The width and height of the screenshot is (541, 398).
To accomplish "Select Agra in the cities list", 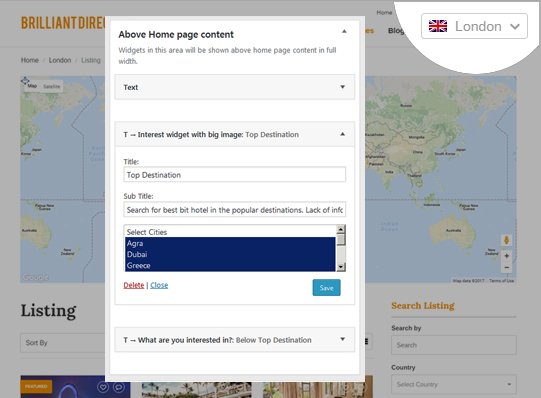I will [x=230, y=243].
